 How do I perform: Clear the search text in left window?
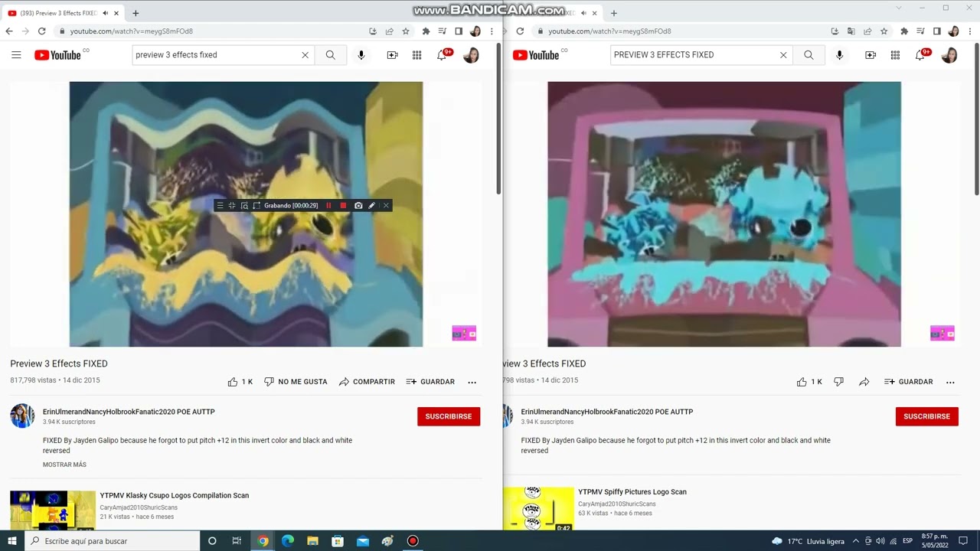305,55
